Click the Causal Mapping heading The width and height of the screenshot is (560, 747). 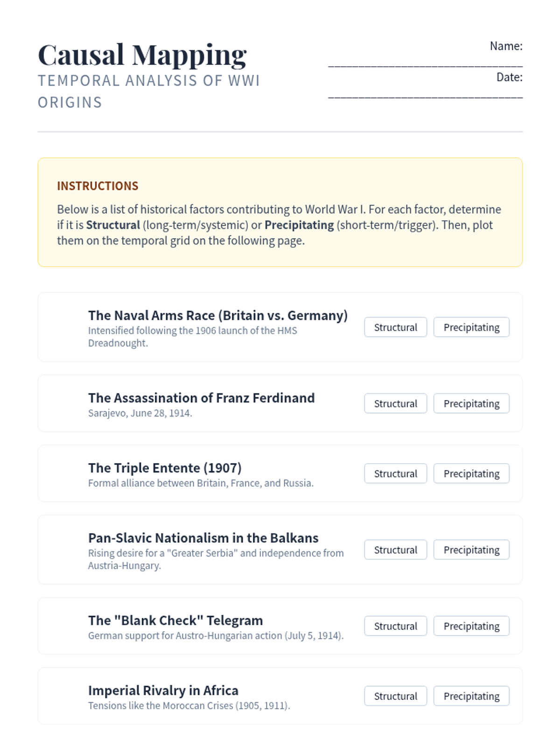point(142,55)
